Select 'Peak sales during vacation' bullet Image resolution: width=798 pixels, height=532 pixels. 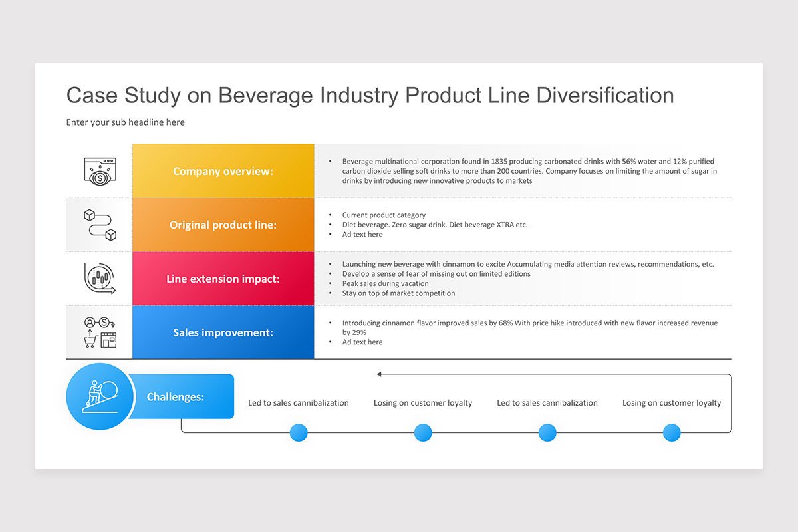coord(386,283)
